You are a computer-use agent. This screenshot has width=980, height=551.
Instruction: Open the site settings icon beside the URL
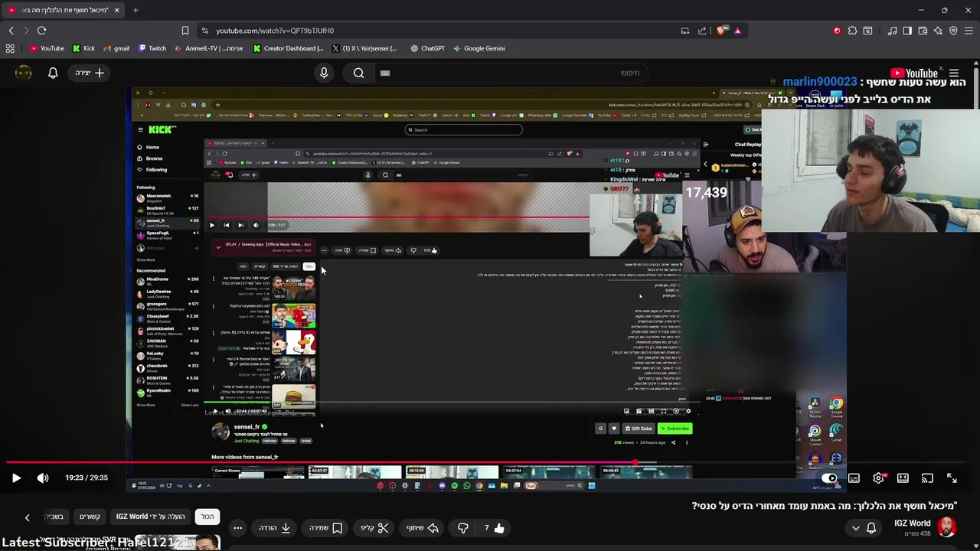click(x=204, y=31)
